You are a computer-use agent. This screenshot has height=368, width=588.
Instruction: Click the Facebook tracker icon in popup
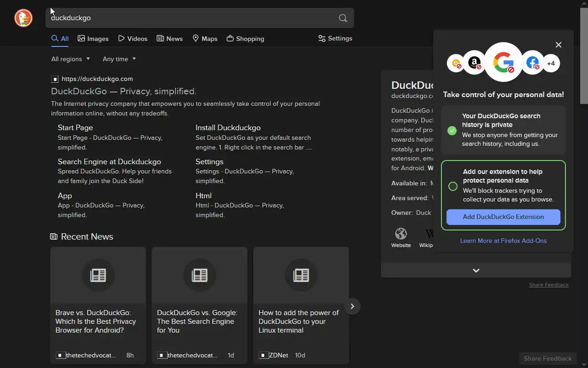point(533,63)
